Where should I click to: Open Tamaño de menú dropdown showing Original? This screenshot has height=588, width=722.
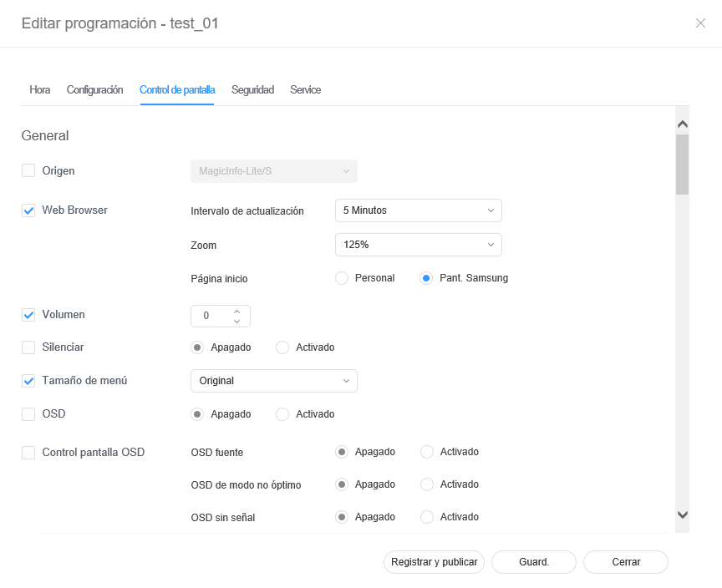[273, 381]
